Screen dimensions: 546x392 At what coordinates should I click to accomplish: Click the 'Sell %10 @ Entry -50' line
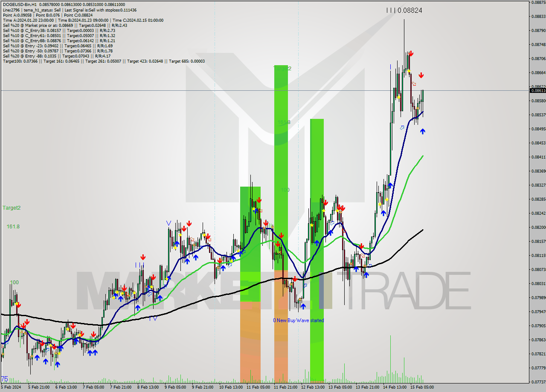click(58, 51)
